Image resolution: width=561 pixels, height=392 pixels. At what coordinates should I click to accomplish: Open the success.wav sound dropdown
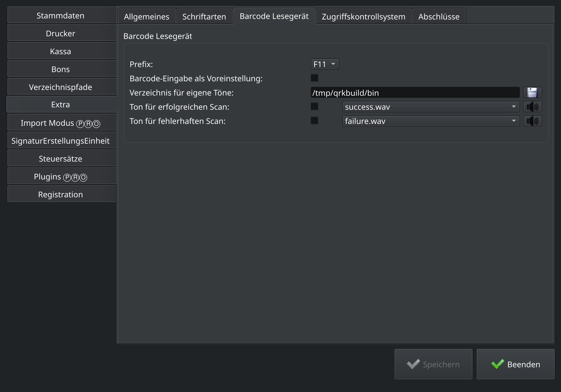coord(431,107)
